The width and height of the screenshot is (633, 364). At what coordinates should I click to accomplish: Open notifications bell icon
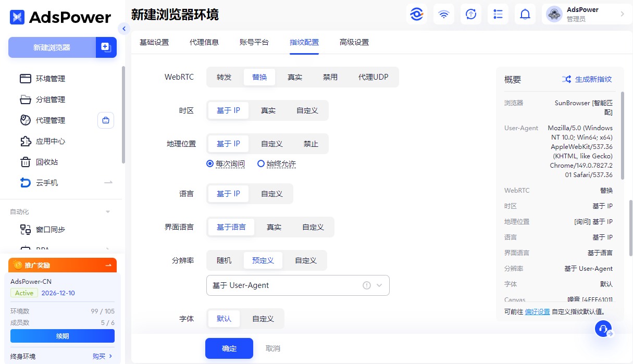click(x=525, y=14)
